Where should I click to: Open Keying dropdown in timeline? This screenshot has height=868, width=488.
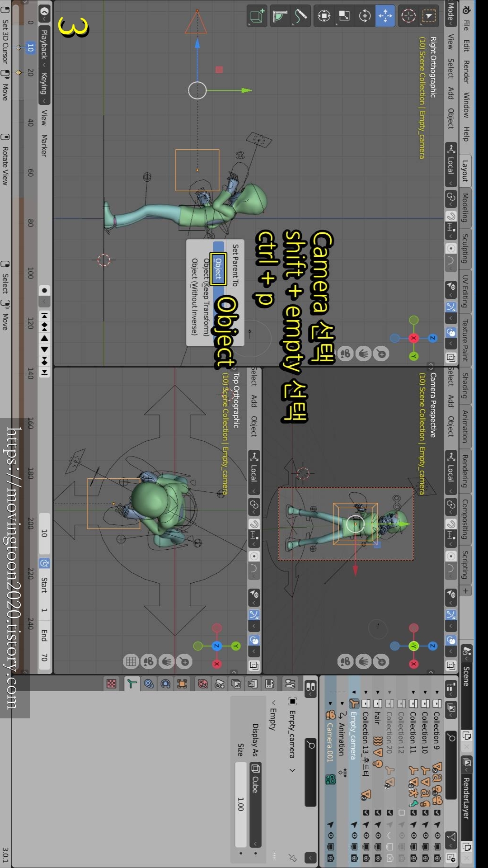(44, 86)
